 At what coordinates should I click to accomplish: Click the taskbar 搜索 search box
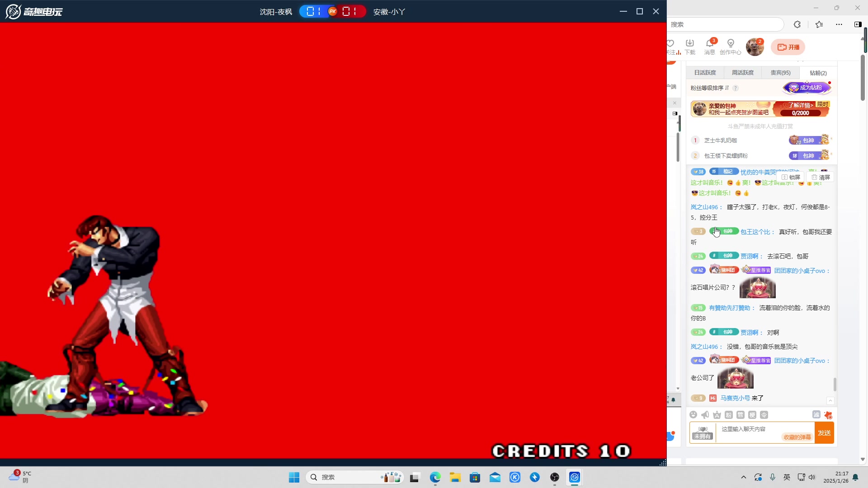click(354, 477)
